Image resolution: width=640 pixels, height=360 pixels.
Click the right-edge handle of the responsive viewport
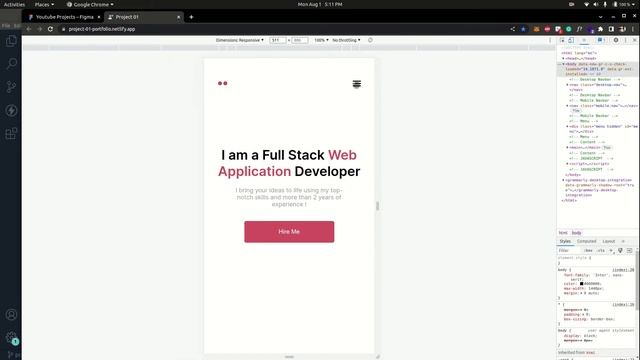pos(378,206)
